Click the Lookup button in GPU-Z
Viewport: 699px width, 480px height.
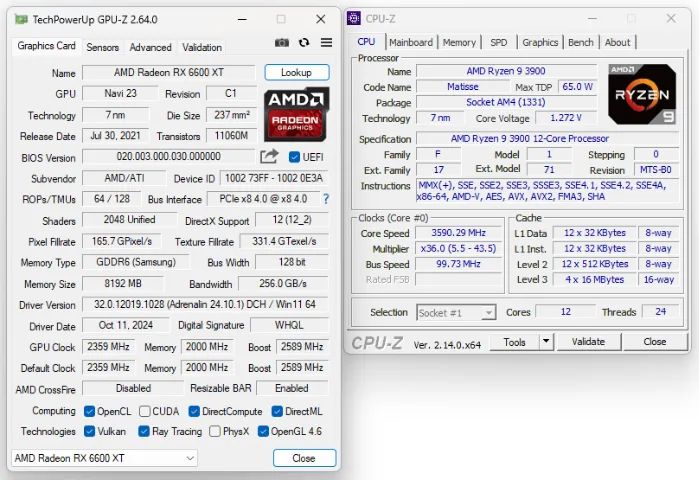[296, 73]
